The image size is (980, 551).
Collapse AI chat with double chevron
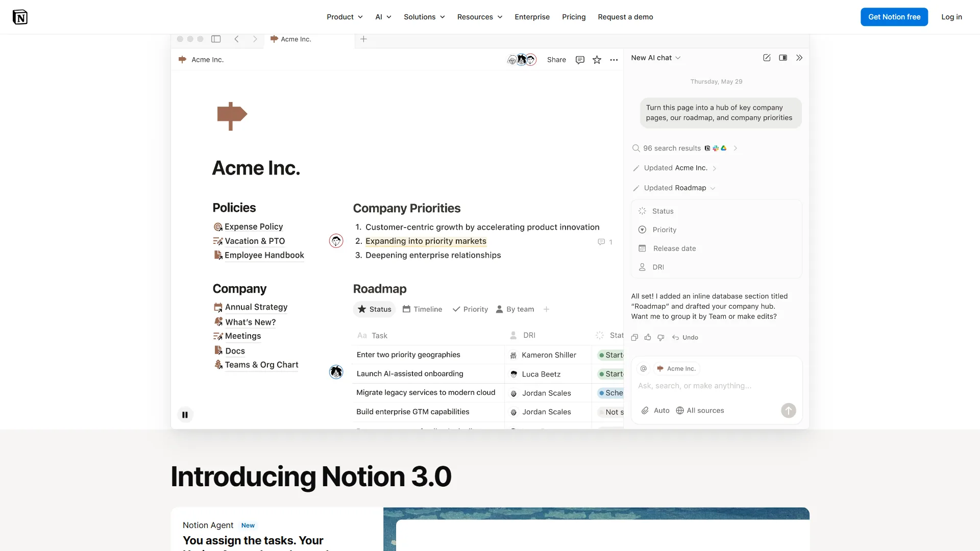[799, 58]
